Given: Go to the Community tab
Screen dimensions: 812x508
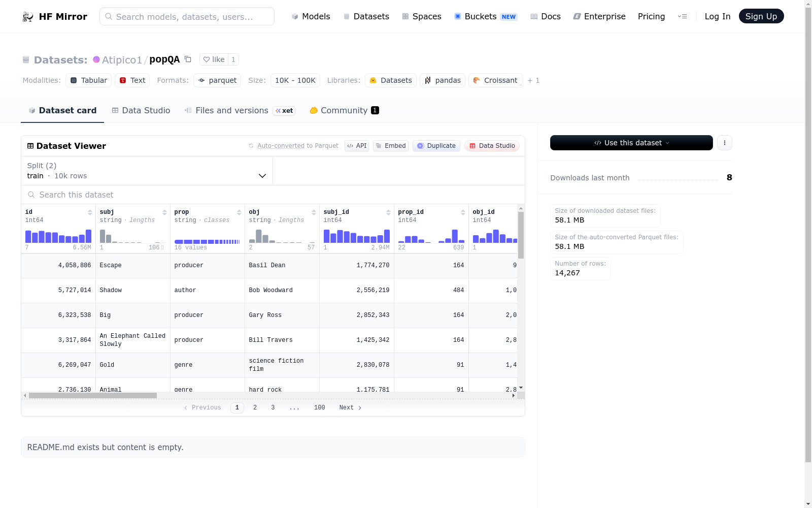Looking at the screenshot, I should (x=344, y=110).
